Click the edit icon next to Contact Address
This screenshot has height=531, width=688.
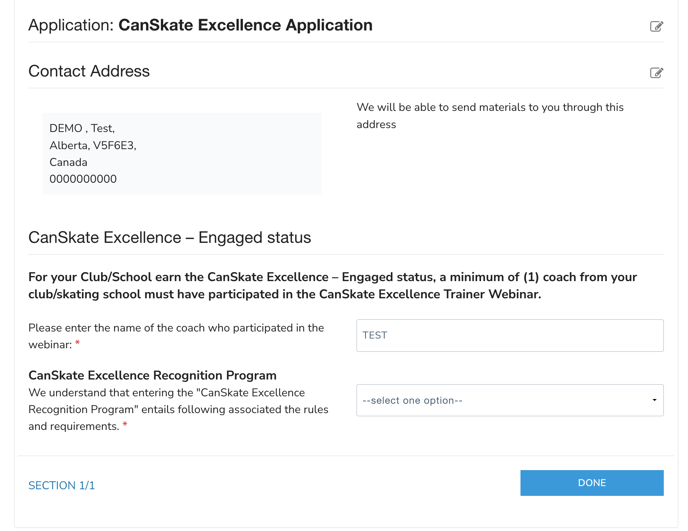656,73
